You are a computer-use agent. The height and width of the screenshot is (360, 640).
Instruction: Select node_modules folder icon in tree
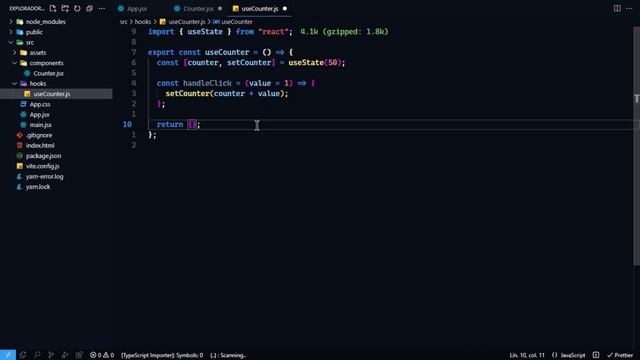20,22
